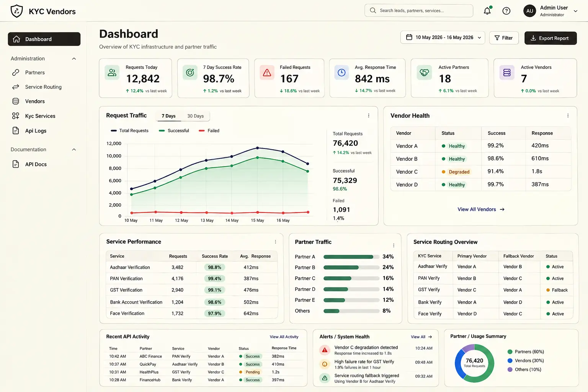Click the Active Partners handshake icon

click(x=424, y=72)
